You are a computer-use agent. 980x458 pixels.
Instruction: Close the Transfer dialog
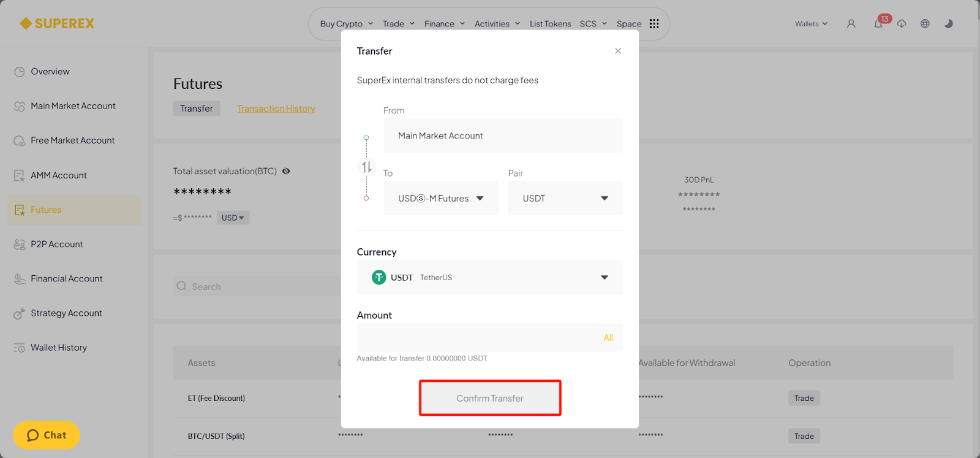pos(618,51)
